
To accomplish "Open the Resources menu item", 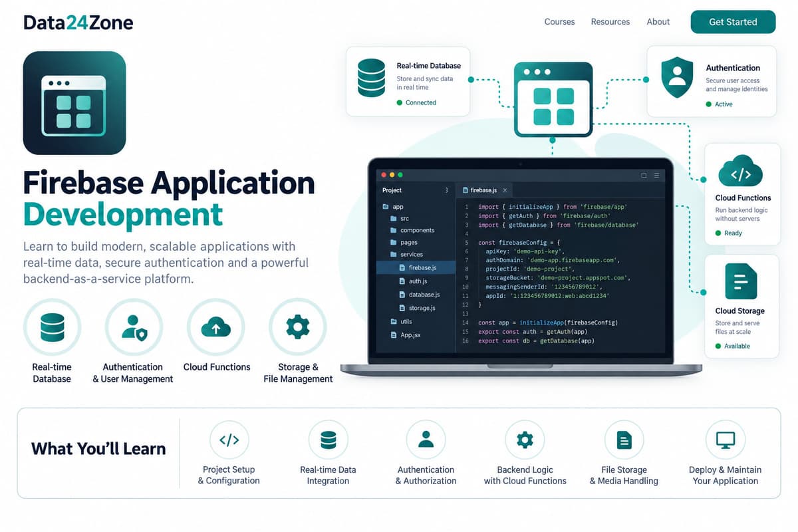I will [610, 22].
